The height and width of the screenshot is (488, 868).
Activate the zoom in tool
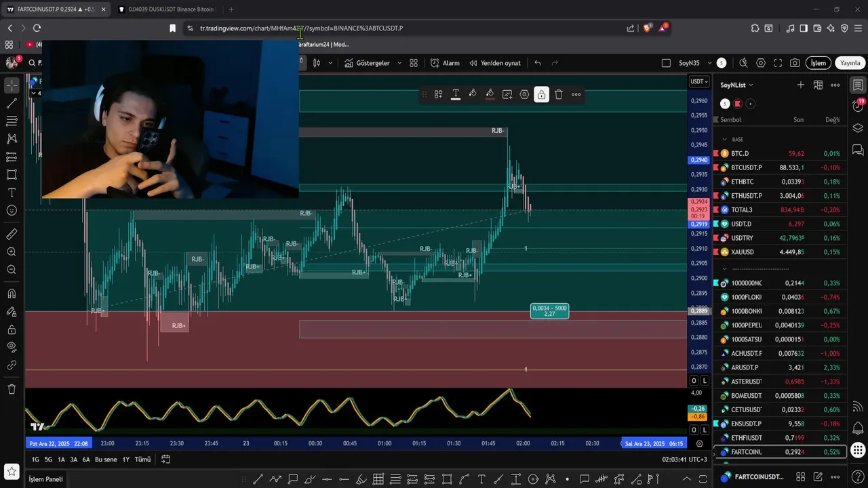12,252
